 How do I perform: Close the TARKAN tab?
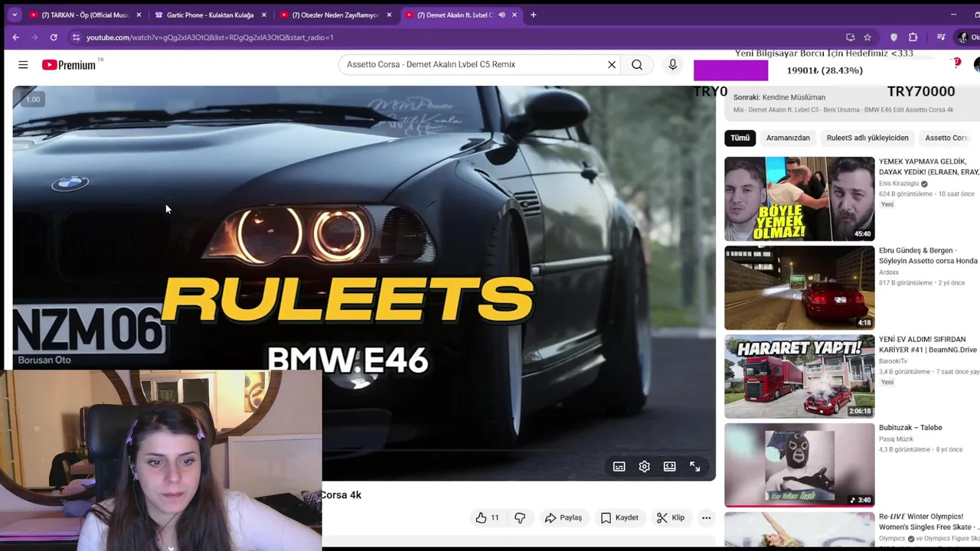139,15
